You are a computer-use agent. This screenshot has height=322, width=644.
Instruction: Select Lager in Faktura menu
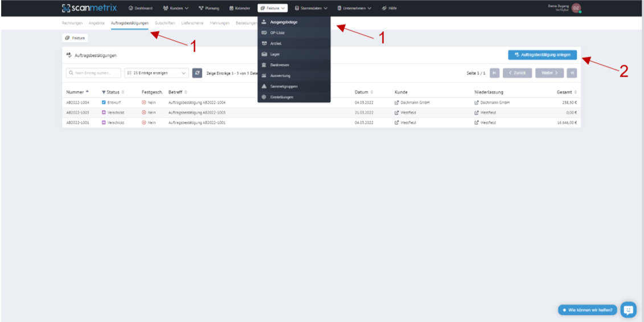pos(294,54)
